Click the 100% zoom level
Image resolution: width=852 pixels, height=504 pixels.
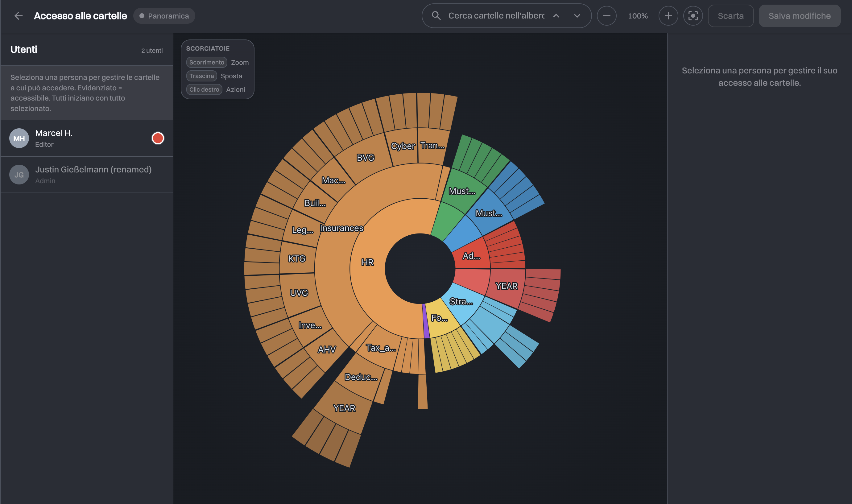click(637, 16)
